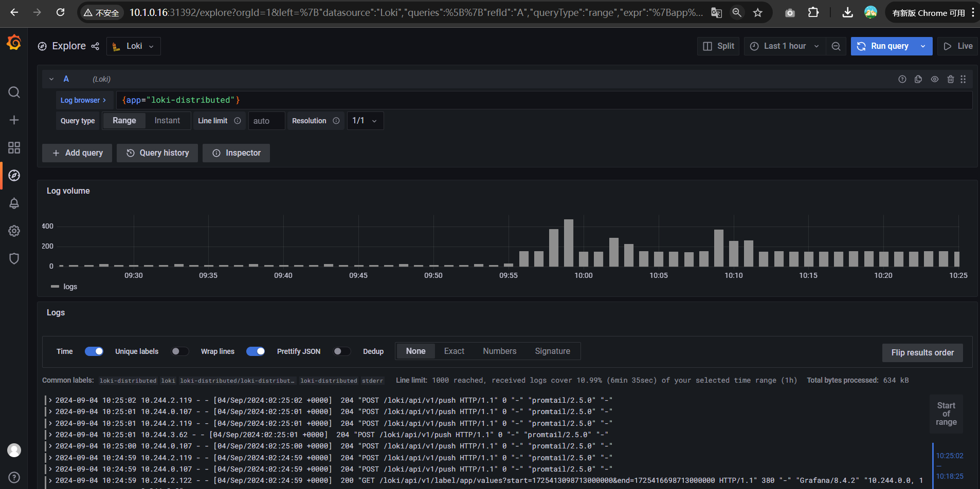Go back in browser history
The image size is (980, 489).
pos(14,12)
